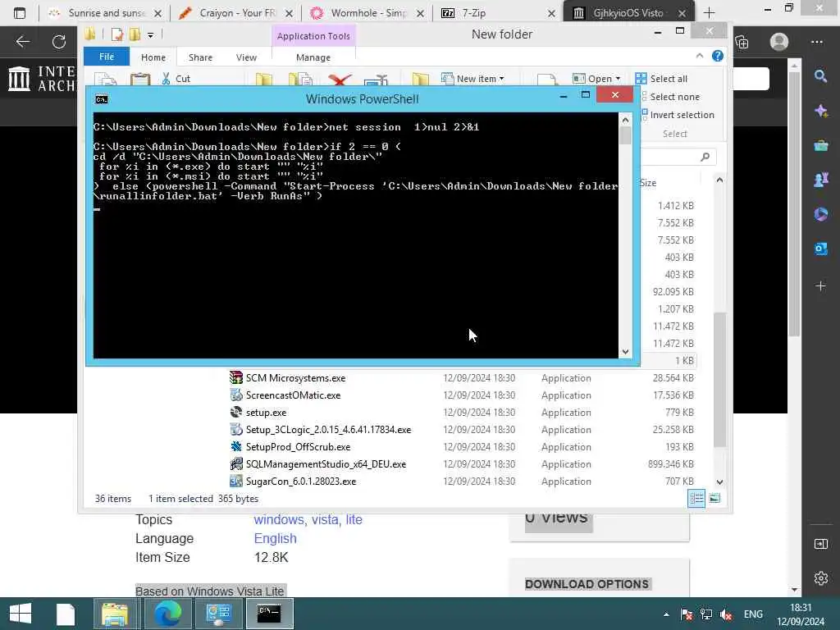The width and height of the screenshot is (840, 630).
Task: Click the taskbar volume muted icon
Action: 726,614
